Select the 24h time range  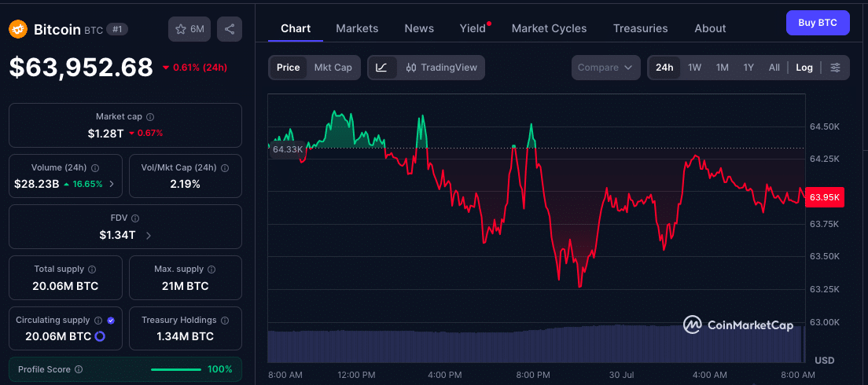point(664,68)
